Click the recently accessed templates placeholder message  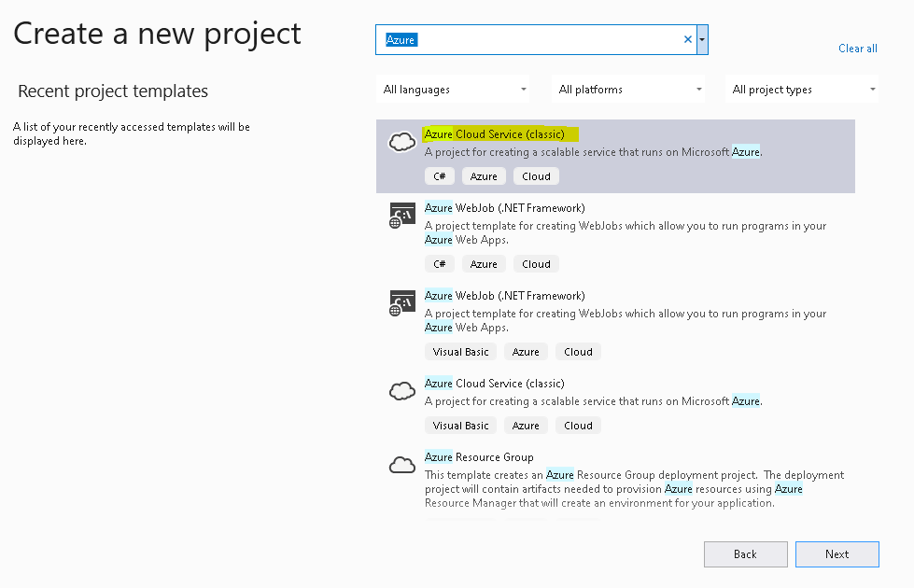pyautogui.click(x=132, y=133)
